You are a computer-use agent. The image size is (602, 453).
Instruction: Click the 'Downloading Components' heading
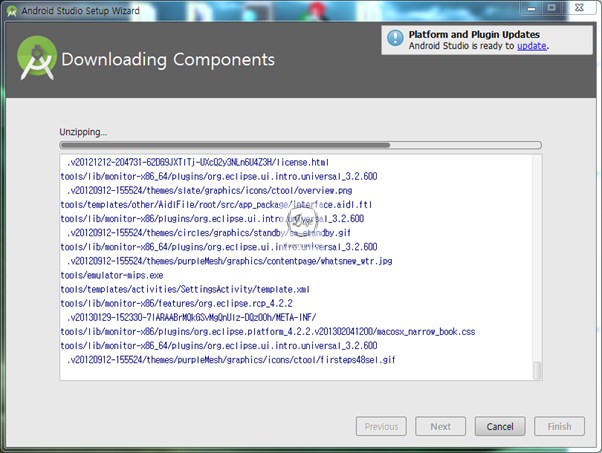(168, 60)
